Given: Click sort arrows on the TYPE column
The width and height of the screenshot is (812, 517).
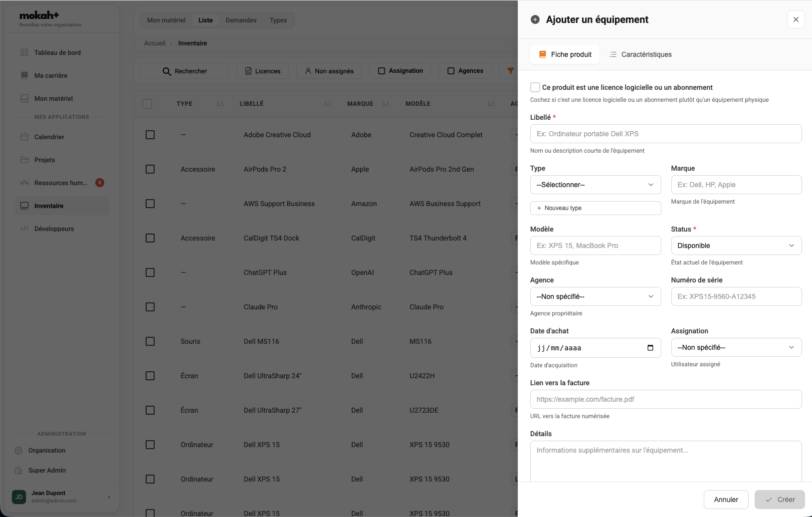Looking at the screenshot, I should (x=220, y=104).
